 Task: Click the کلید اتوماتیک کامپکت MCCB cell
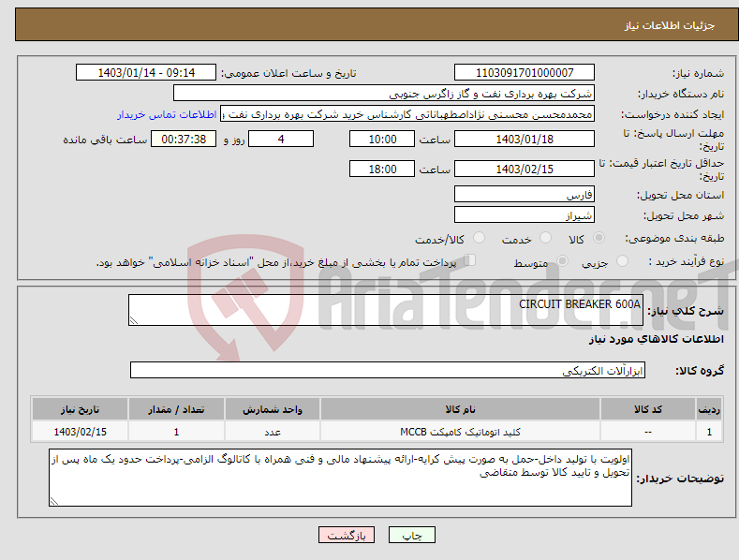[460, 432]
